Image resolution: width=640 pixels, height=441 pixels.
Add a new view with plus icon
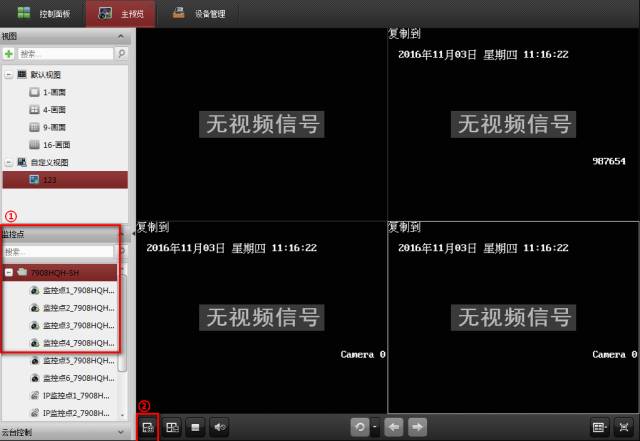click(x=9, y=54)
